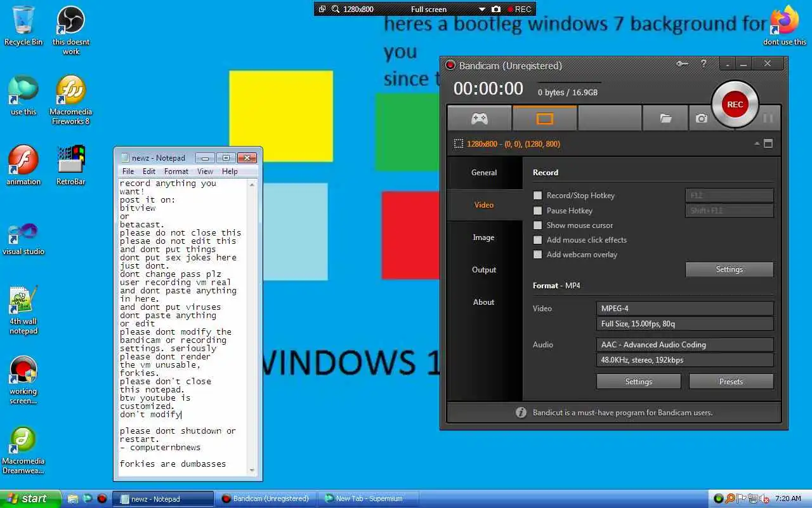Select the 'this doesnt work' OBS icon
Screen dimensions: 812x508
click(x=71, y=30)
